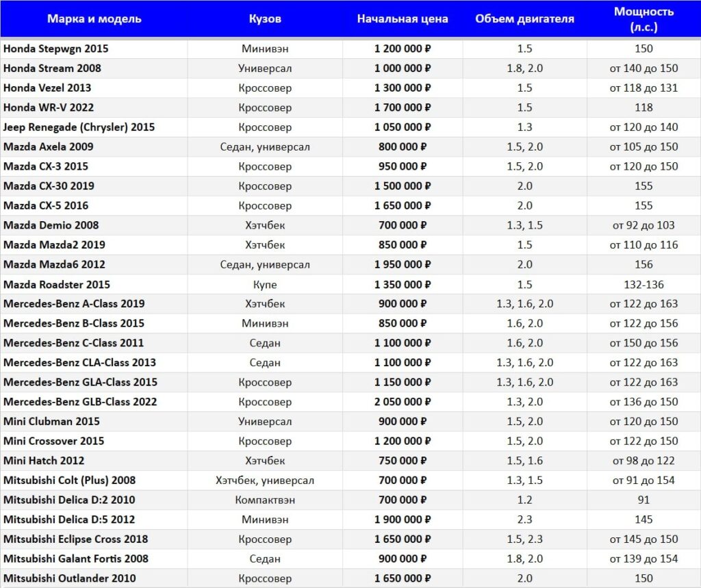Click 'от 118 до 131' power of Honda Vezel
The width and height of the screenshot is (701, 588).
click(x=643, y=88)
